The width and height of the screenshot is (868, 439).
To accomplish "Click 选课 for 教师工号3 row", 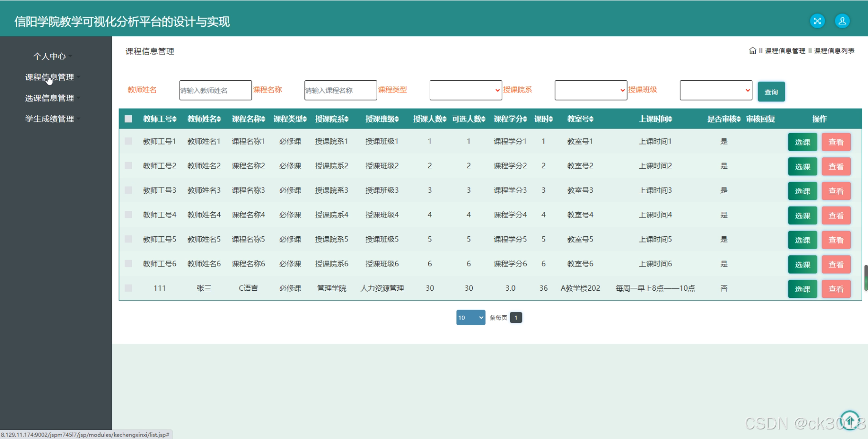I will pos(803,191).
